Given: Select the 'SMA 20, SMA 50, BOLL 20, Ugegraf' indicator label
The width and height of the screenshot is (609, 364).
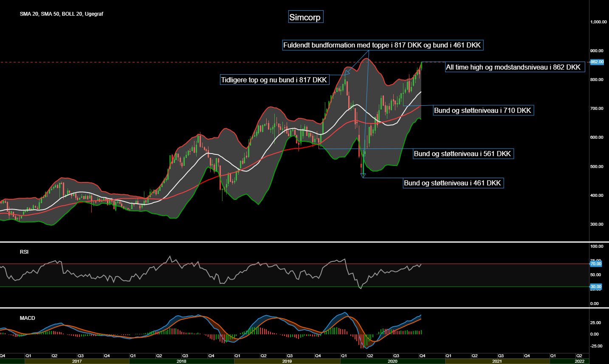Looking at the screenshot, I should [62, 14].
